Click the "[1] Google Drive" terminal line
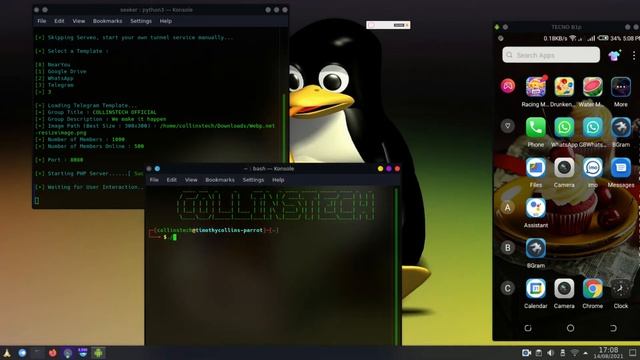The width and height of the screenshot is (640, 360). [60, 71]
